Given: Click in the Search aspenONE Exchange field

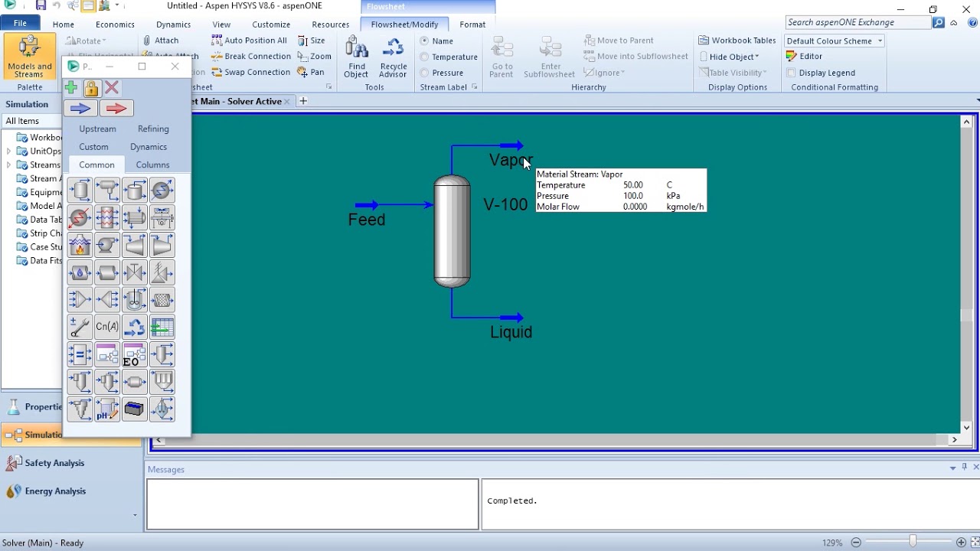Looking at the screenshot, I should pyautogui.click(x=857, y=23).
